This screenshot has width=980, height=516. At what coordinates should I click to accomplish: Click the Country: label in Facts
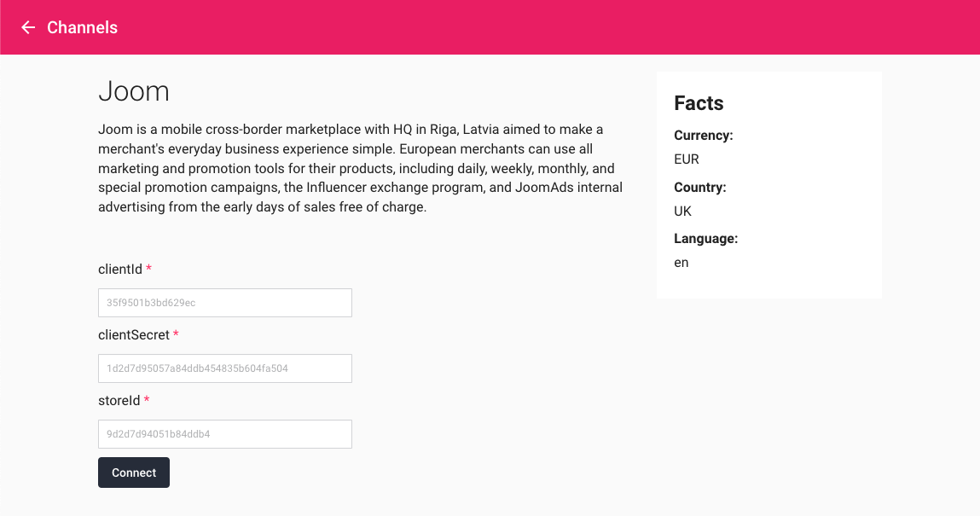click(x=700, y=188)
